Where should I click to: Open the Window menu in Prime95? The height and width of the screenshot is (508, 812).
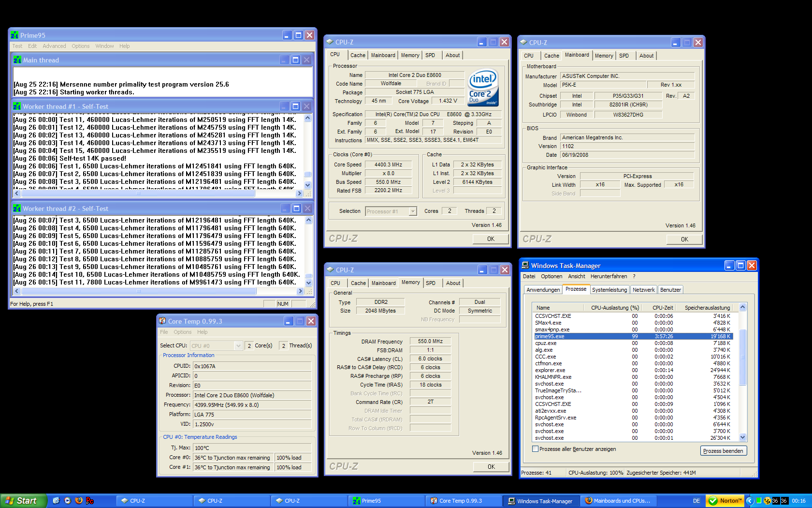point(104,46)
